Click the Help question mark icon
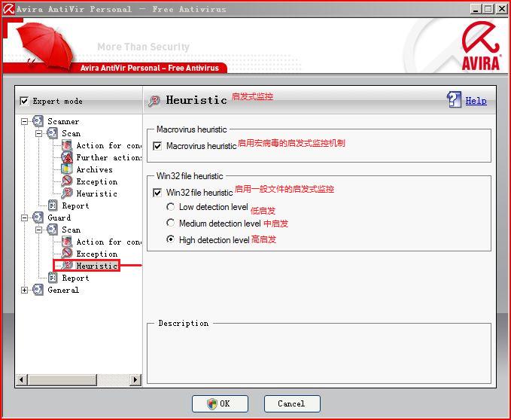This screenshot has height=420, width=511. click(x=454, y=99)
